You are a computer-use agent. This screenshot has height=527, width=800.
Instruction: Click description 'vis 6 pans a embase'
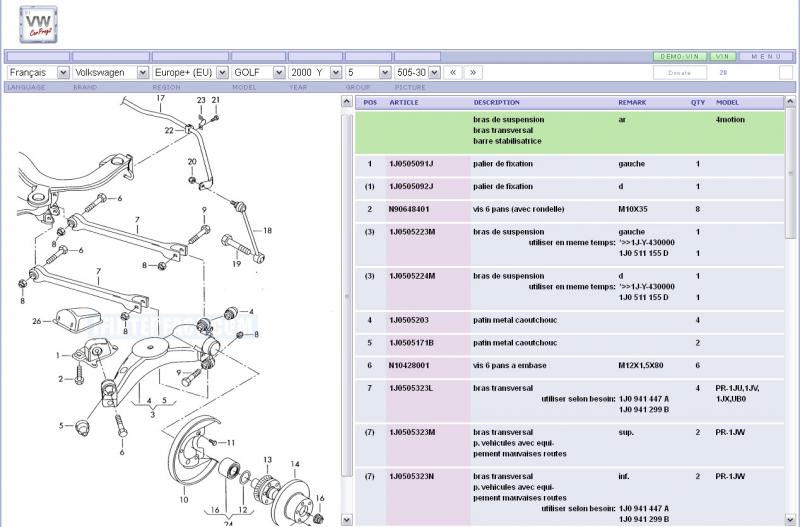click(510, 365)
